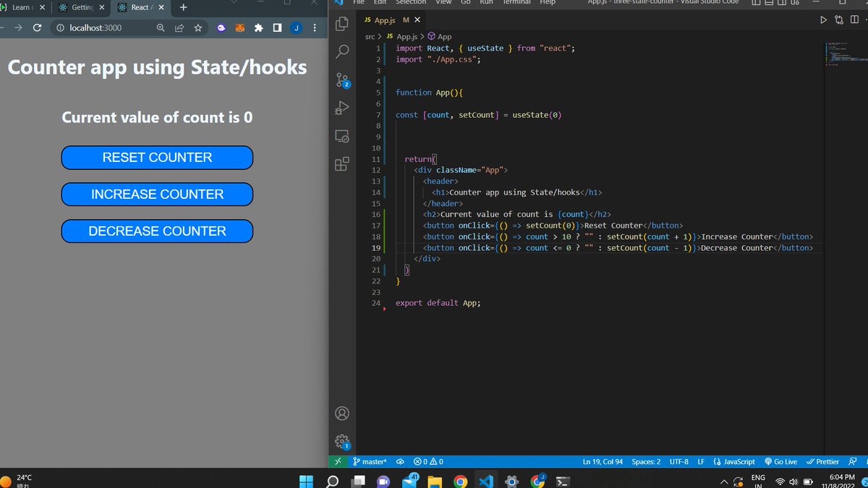
Task: Click the src breadcrumb segment
Action: pos(370,36)
